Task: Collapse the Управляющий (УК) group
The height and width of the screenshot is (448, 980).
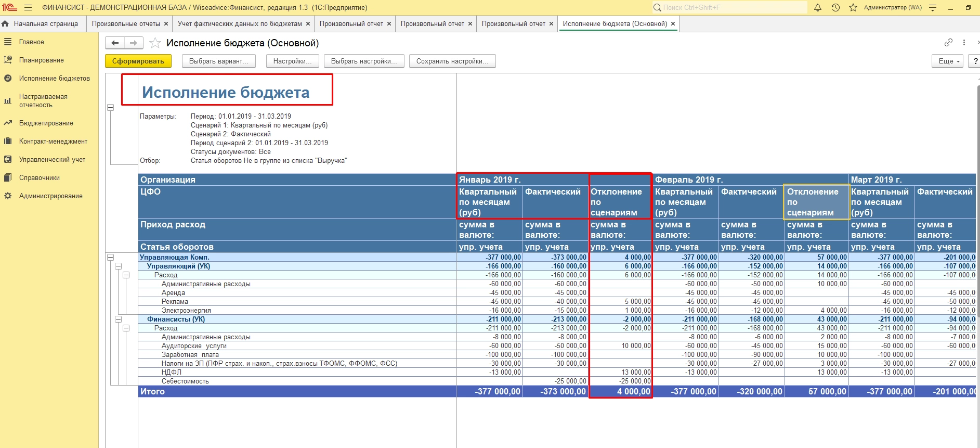Action: tap(118, 266)
